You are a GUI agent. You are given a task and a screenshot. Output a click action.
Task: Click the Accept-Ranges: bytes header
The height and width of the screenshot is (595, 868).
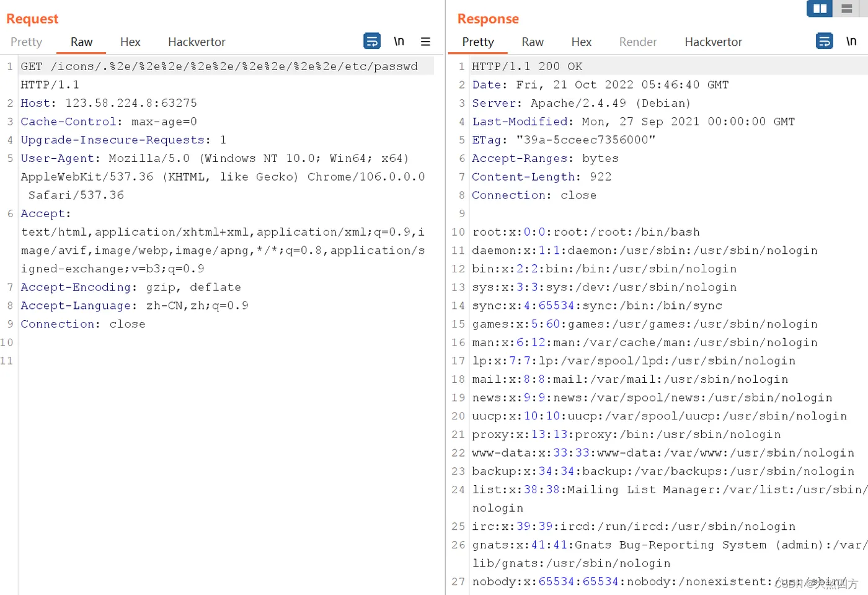(x=546, y=159)
